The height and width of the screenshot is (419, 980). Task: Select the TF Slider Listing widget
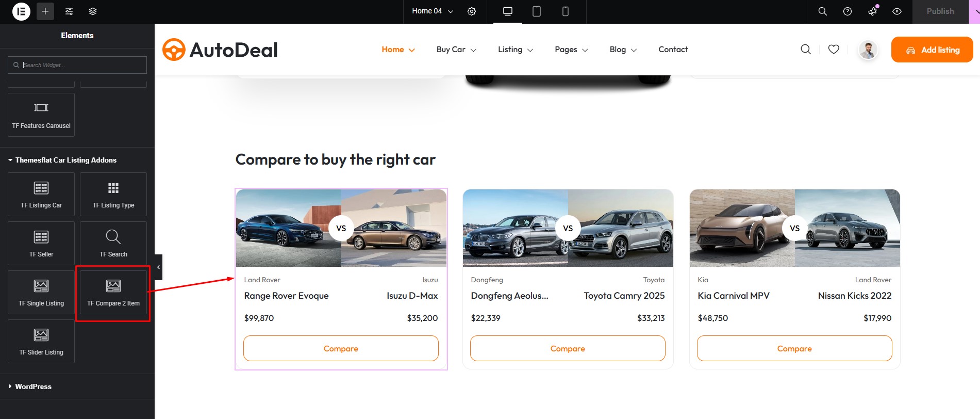pos(41,341)
